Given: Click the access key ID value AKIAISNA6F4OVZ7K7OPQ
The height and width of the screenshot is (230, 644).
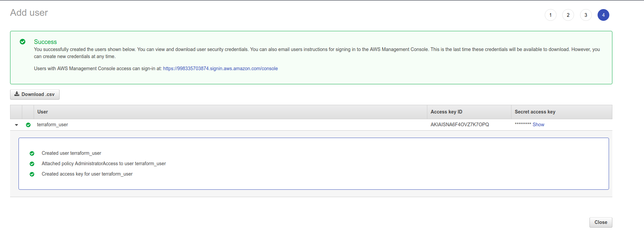Looking at the screenshot, I should pyautogui.click(x=460, y=125).
